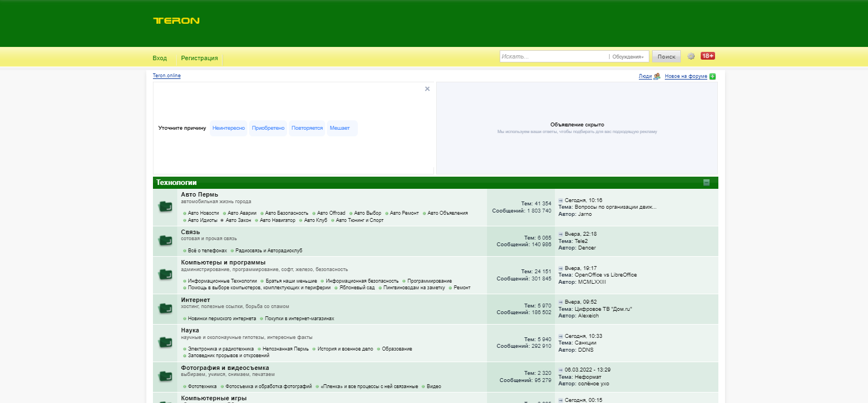Image resolution: width=868 pixels, height=403 pixels.
Task: Choose Повторяется as ad hide reason
Action: tap(307, 128)
